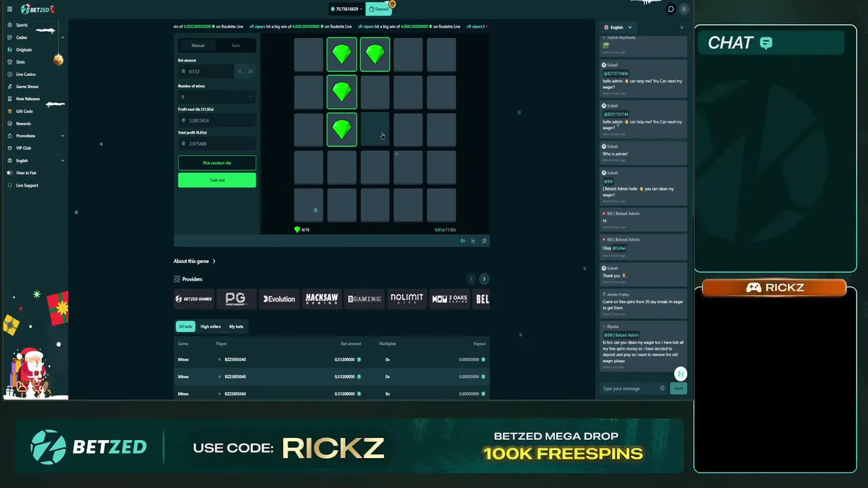Click the first tile of the top row
Viewport: 868px width, 488px height.
coord(309,54)
